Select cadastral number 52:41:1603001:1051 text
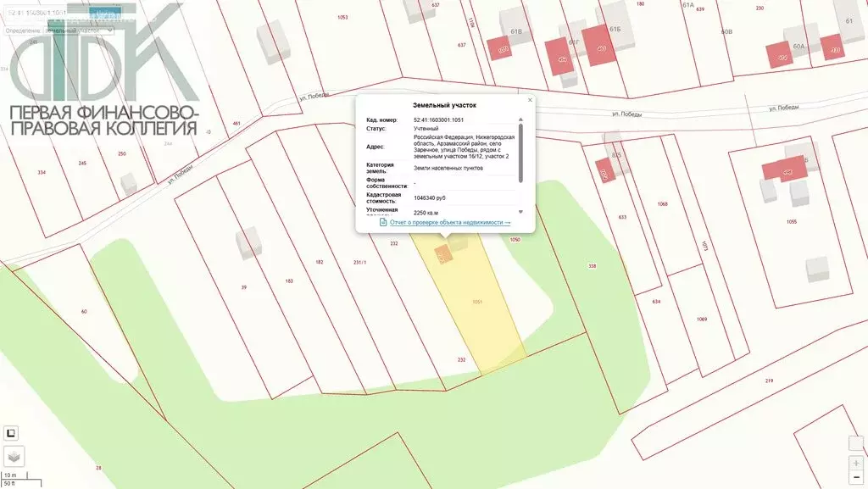This screenshot has width=868, height=489. (x=438, y=120)
